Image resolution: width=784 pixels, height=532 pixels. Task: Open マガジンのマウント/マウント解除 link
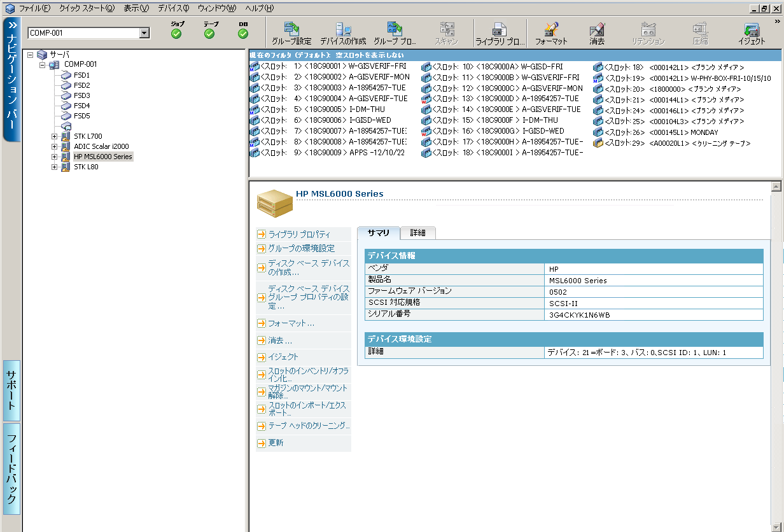pyautogui.click(x=307, y=392)
